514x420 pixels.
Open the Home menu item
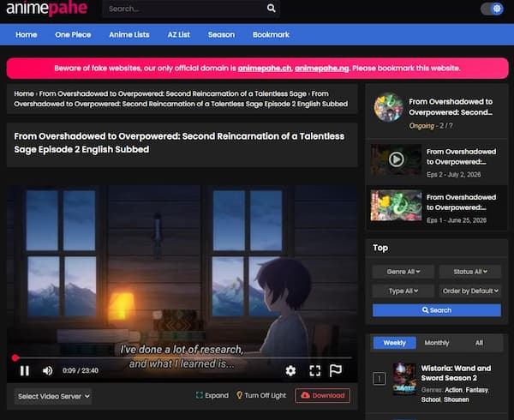point(27,34)
